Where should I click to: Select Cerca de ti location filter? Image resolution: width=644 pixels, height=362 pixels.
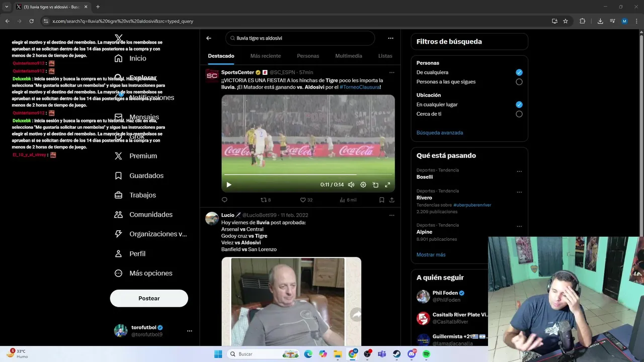coord(519,114)
